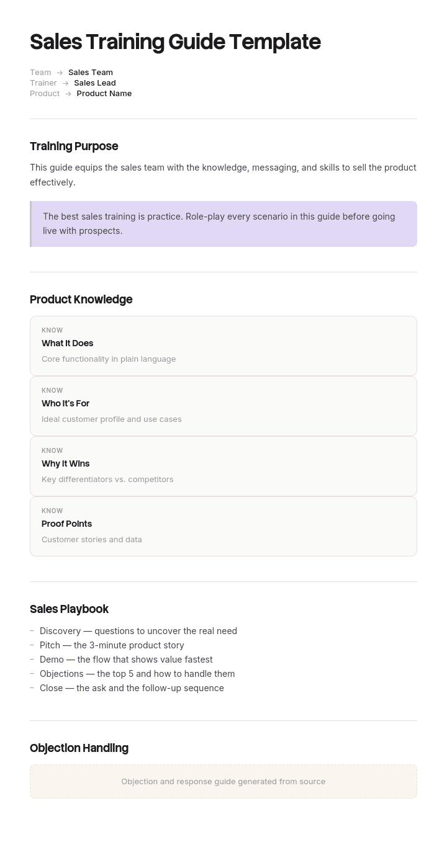Click the Sales Training Guide Template title

coord(175,42)
